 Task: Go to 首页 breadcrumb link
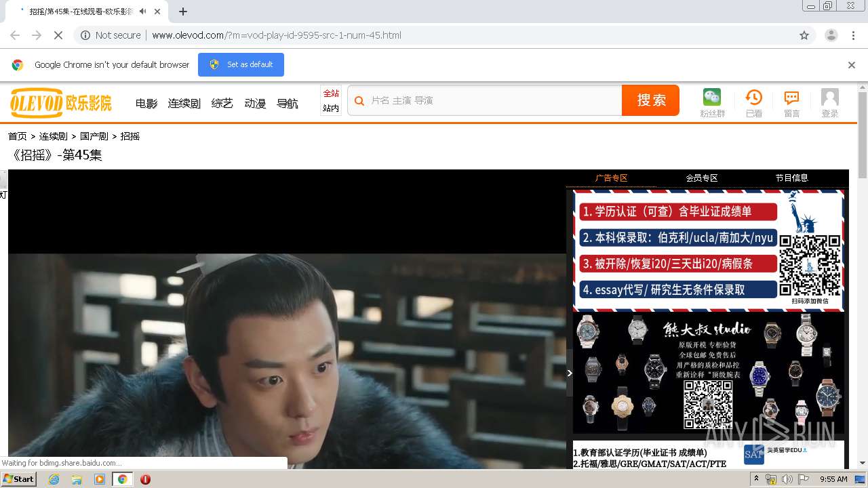tap(18, 136)
